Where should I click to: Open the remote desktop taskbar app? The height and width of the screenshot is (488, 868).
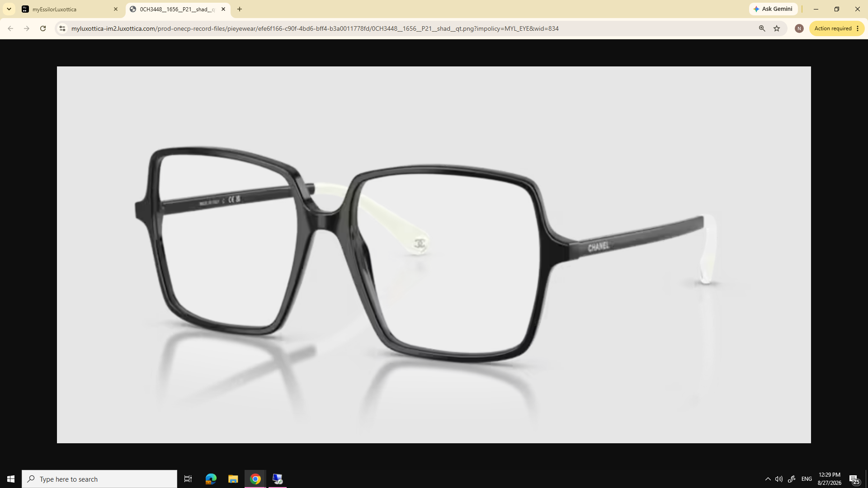click(278, 479)
